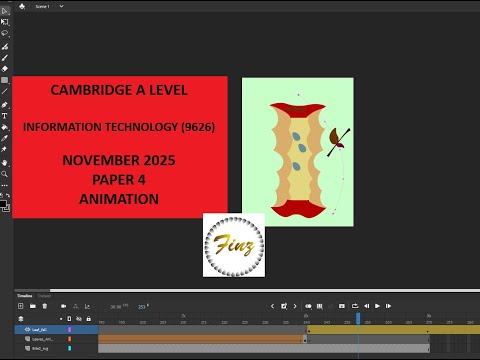Click cyan outline swatch of Bite0_svg layer

coord(70,348)
